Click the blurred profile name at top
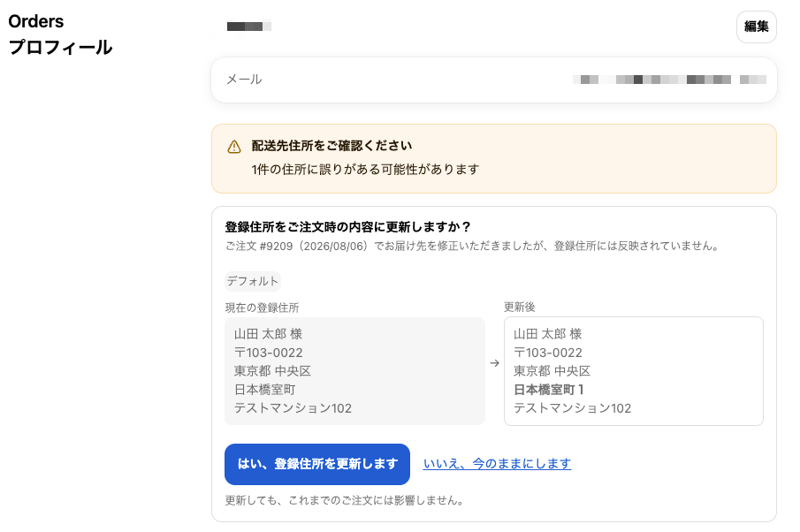 click(x=249, y=26)
